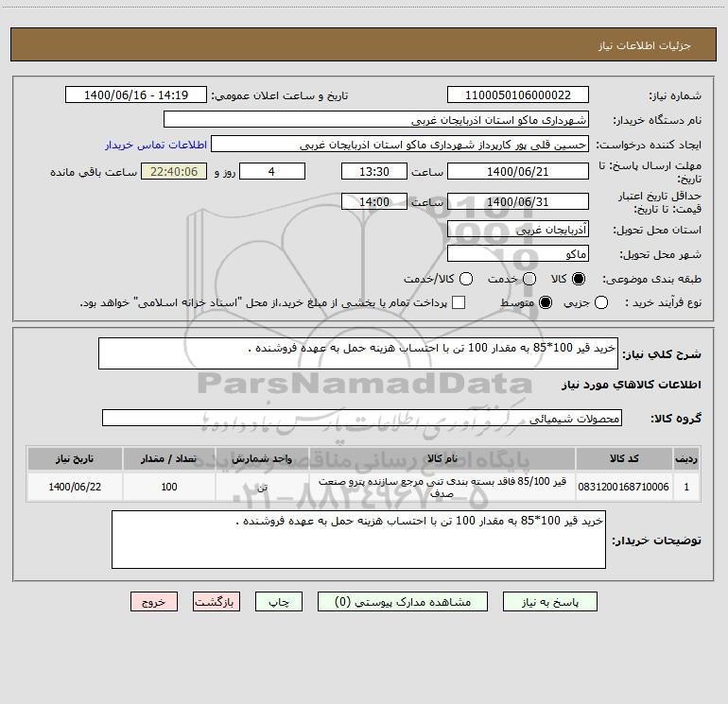Image resolution: width=728 pixels, height=704 pixels.
Task: Click the اطلاعات کالاهای مورد نیاز heading
Action: (x=631, y=385)
